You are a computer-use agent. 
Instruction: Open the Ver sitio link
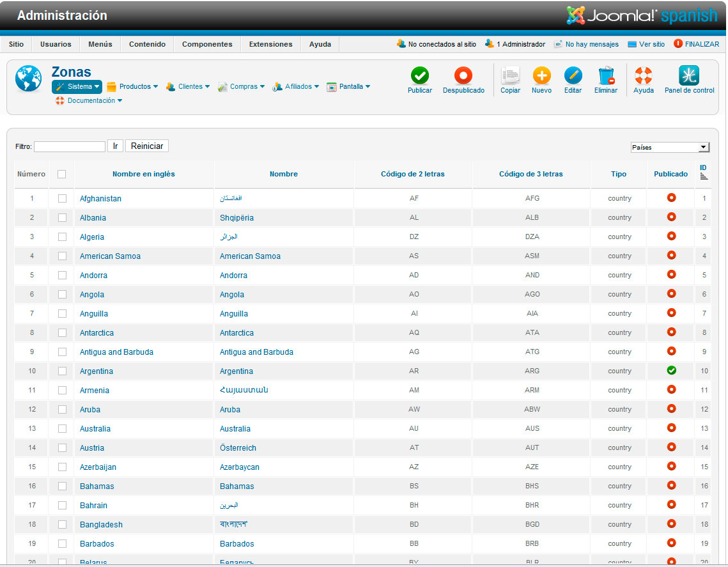pyautogui.click(x=646, y=44)
